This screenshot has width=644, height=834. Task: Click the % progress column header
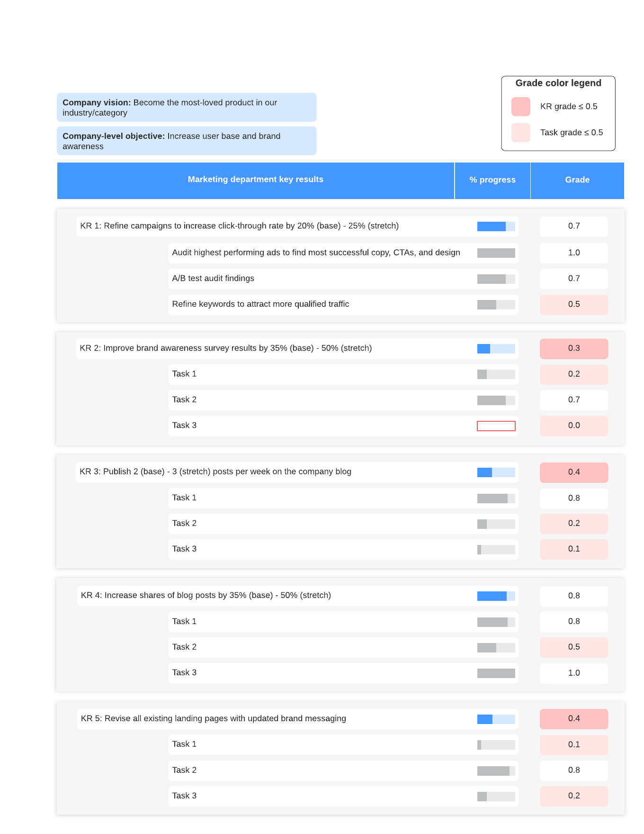(492, 180)
